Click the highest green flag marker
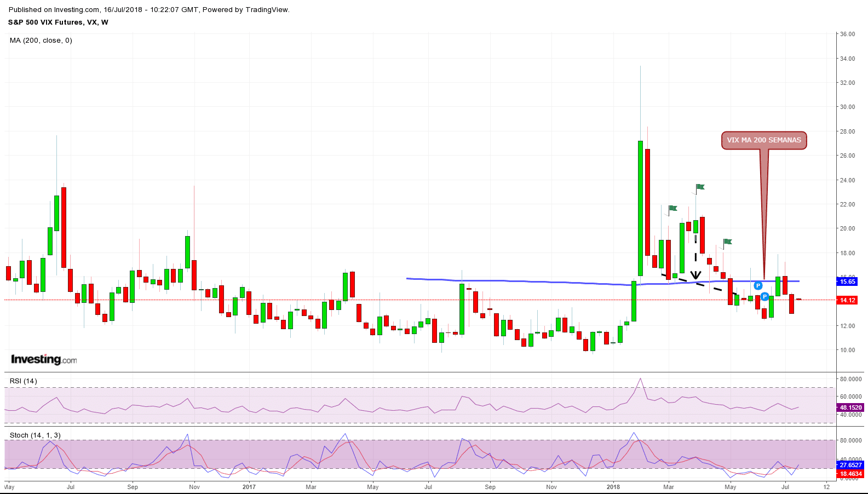 [x=700, y=187]
